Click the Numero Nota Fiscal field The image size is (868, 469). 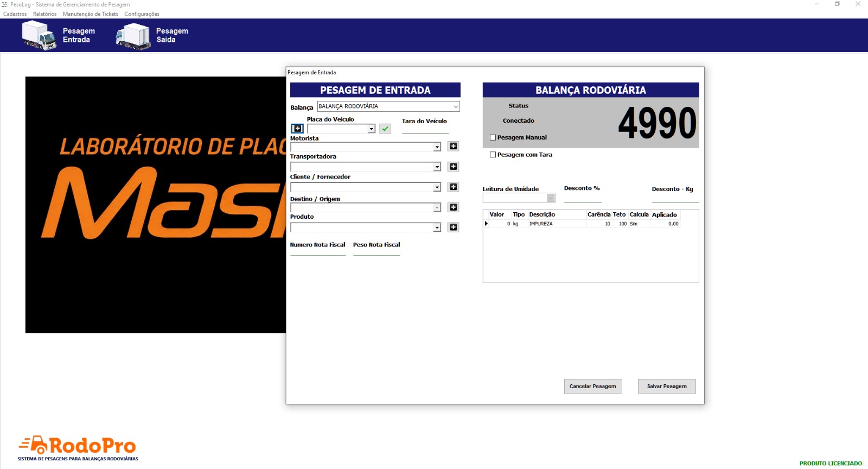[x=318, y=252]
